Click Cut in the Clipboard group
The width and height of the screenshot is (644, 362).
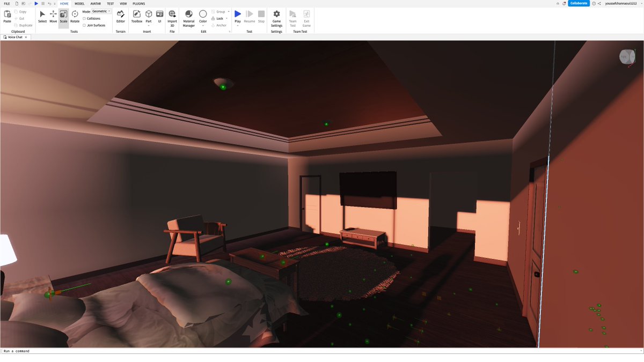19,18
